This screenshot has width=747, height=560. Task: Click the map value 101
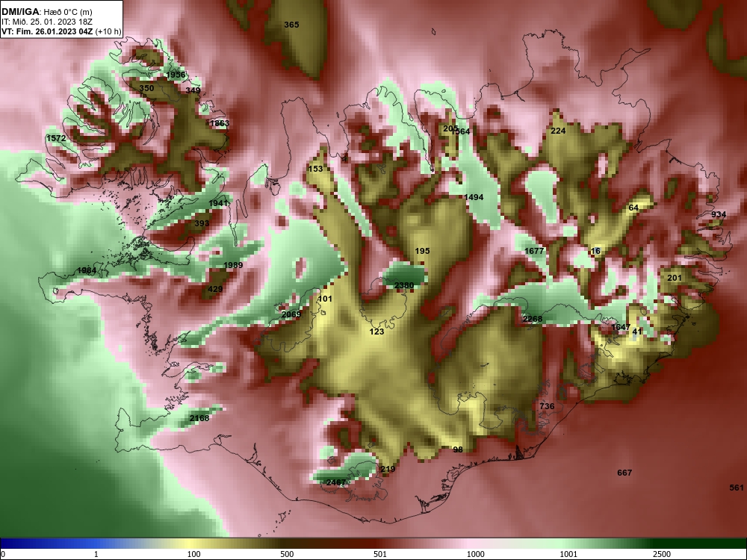pos(325,299)
